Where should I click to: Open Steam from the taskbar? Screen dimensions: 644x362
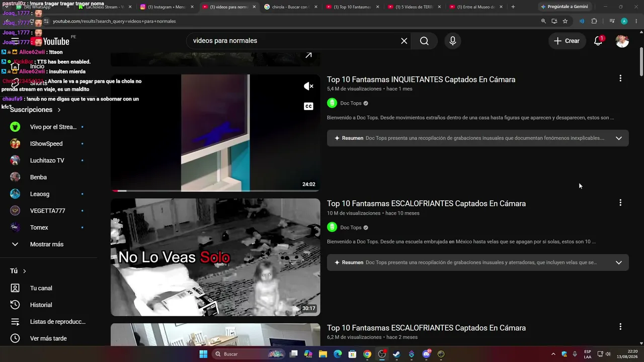point(396,354)
